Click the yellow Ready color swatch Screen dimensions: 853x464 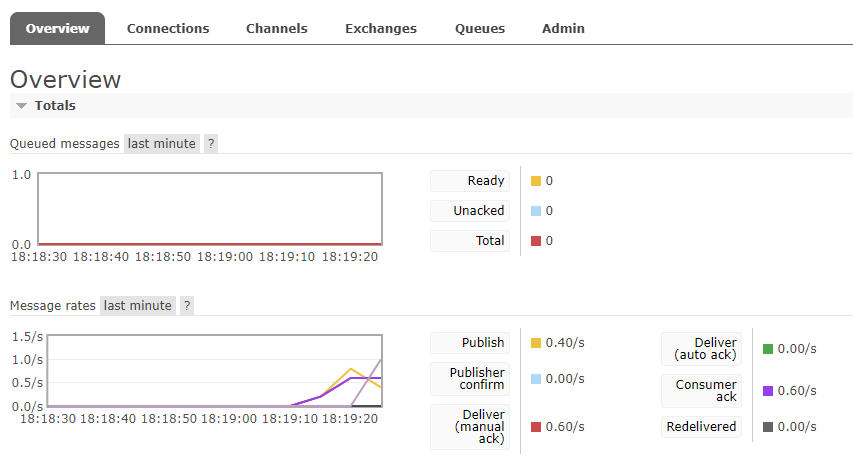click(x=536, y=181)
